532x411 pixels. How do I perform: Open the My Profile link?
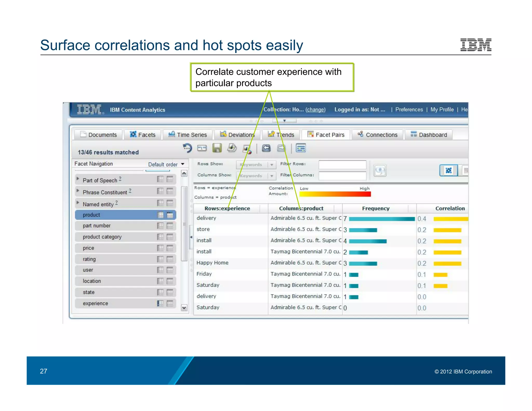(x=442, y=110)
